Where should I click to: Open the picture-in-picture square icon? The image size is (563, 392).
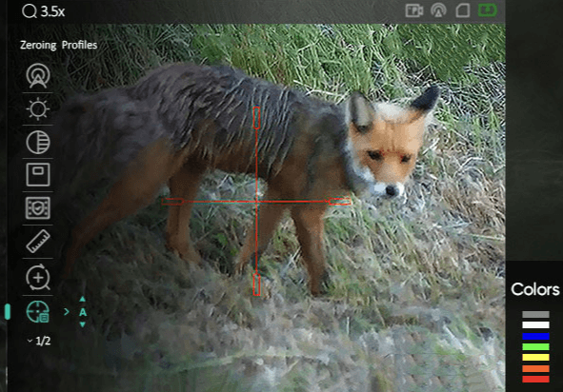click(38, 175)
